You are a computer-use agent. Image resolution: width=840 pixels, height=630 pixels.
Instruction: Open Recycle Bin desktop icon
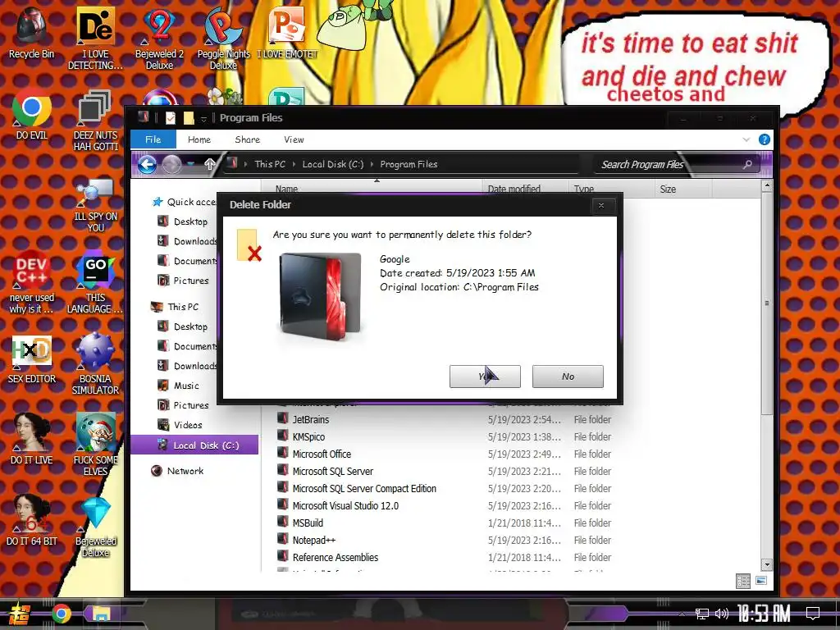tap(31, 33)
